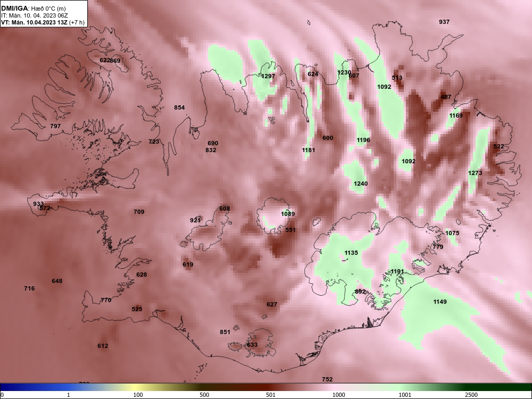The image size is (532, 399).
Task: Click the map value 752
Action: (327, 380)
